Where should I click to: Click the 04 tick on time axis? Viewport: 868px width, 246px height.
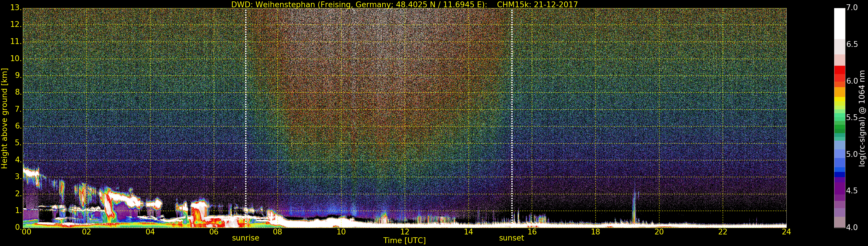150,232
